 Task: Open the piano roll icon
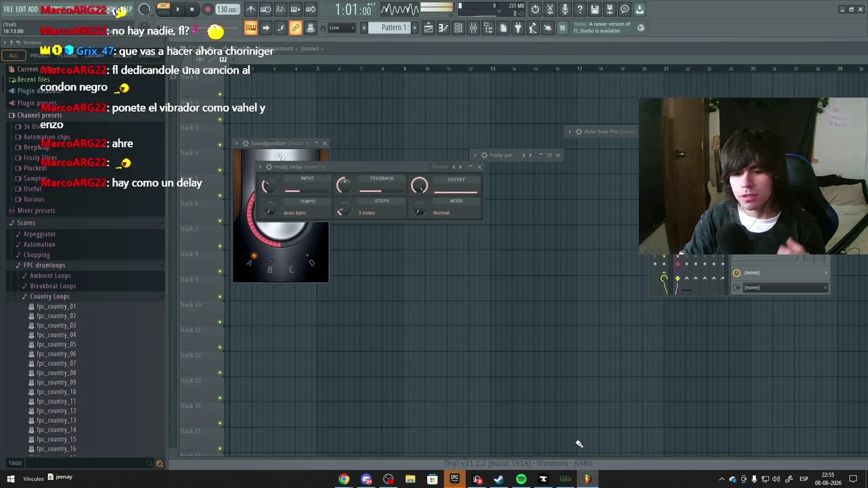(443, 28)
